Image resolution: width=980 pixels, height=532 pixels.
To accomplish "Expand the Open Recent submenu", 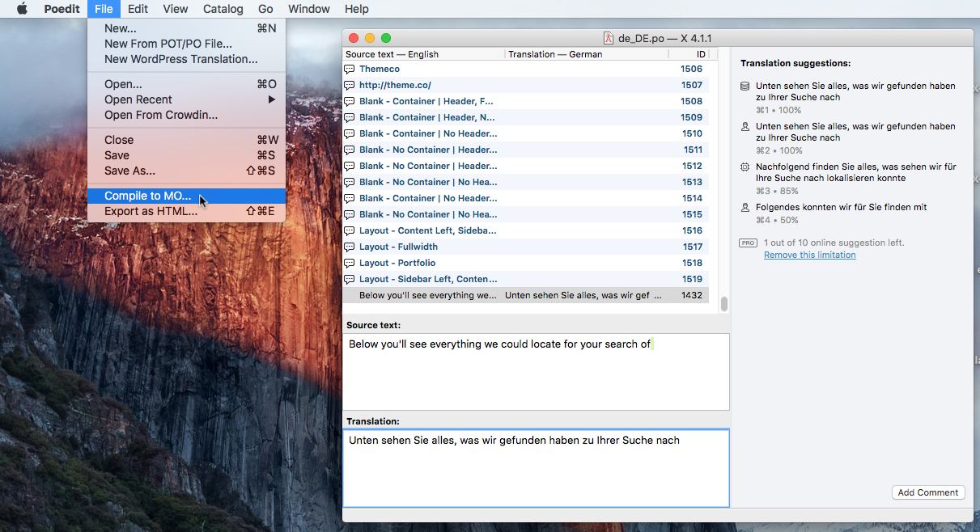I will 186,99.
